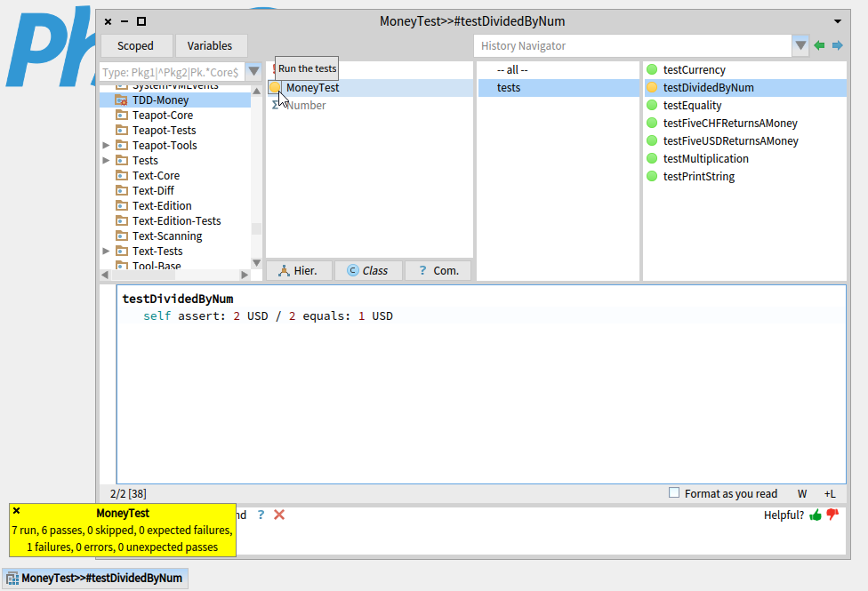The width and height of the screenshot is (868, 591).
Task: Click the History Navigator field
Action: (x=632, y=46)
